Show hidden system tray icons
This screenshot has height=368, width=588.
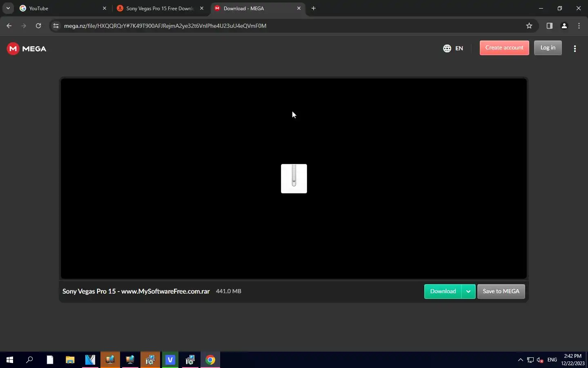click(x=520, y=360)
